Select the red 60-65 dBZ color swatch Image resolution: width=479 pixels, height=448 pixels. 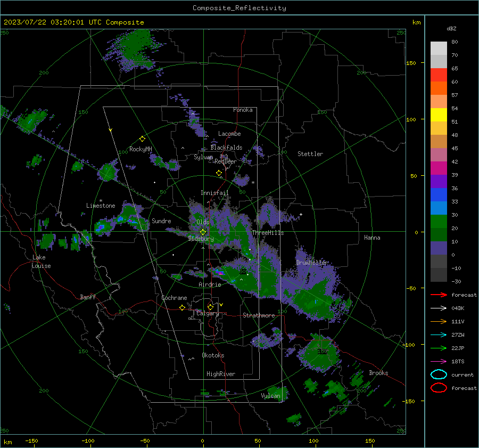tap(439, 75)
